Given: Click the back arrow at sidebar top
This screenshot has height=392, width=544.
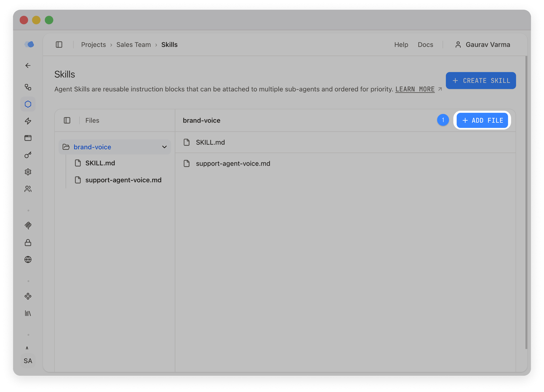Looking at the screenshot, I should 28,65.
